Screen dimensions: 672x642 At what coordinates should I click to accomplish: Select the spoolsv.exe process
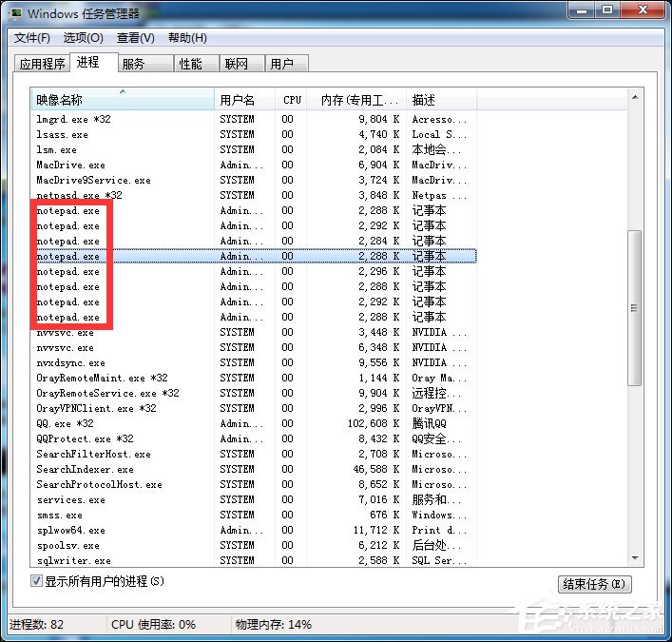point(254,546)
